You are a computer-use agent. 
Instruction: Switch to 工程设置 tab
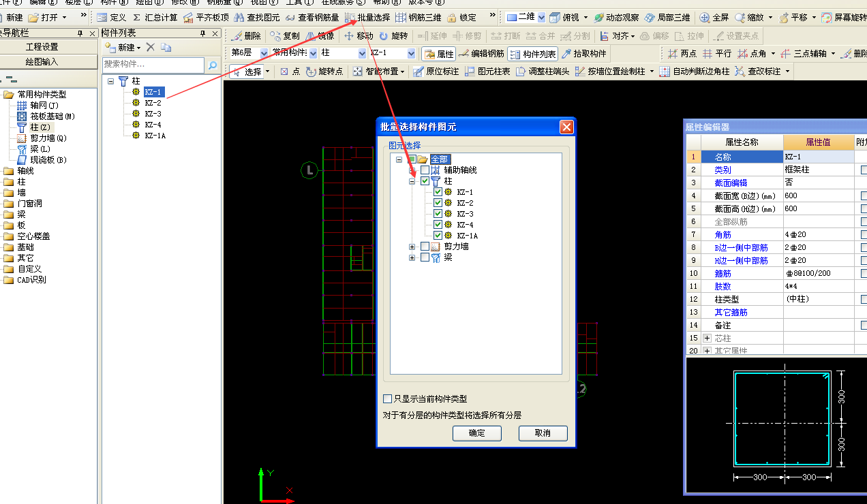click(42, 47)
